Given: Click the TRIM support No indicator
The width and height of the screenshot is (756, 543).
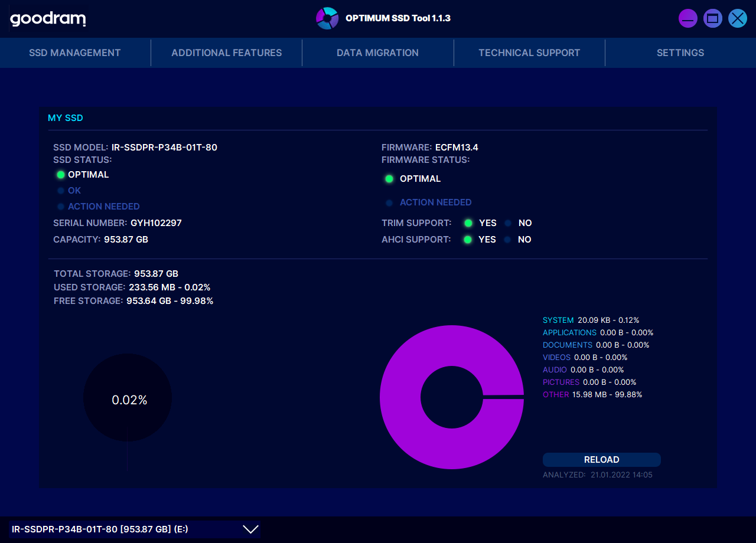Looking at the screenshot, I should (508, 223).
